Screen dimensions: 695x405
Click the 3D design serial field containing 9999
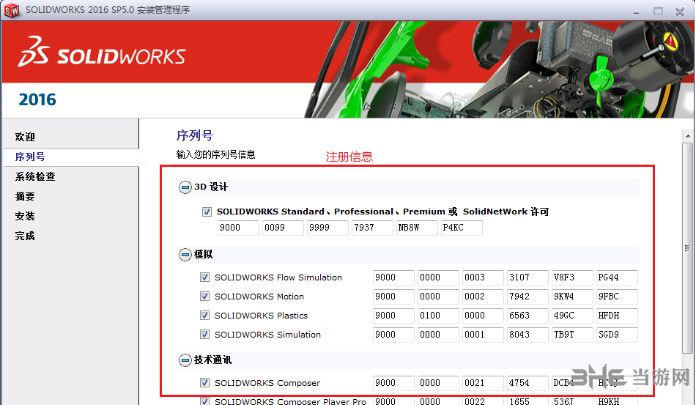point(328,228)
